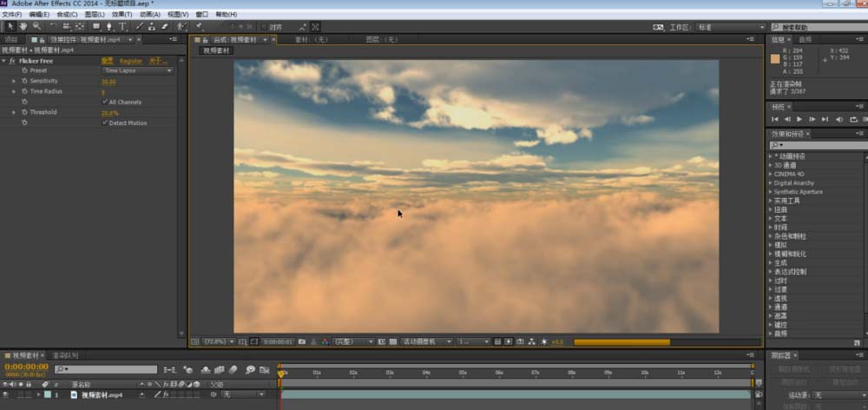Click the Sensitivity value 30.00
The width and height of the screenshot is (868, 410).
(x=108, y=82)
